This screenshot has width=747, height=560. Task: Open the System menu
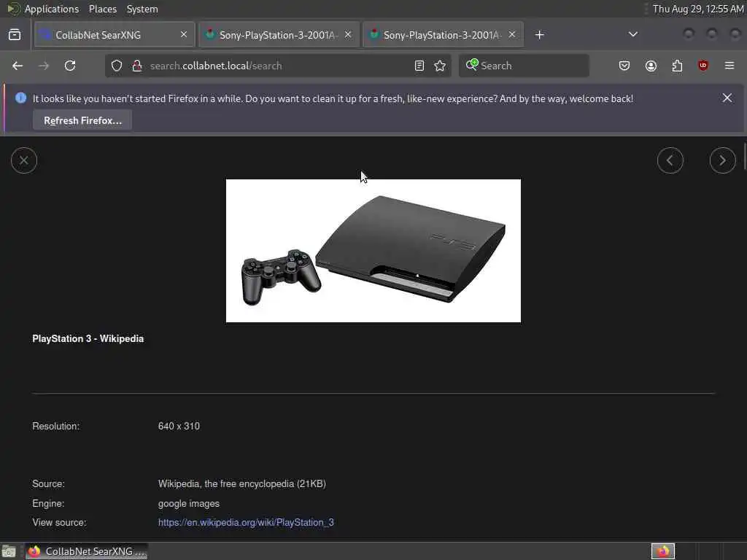[142, 9]
